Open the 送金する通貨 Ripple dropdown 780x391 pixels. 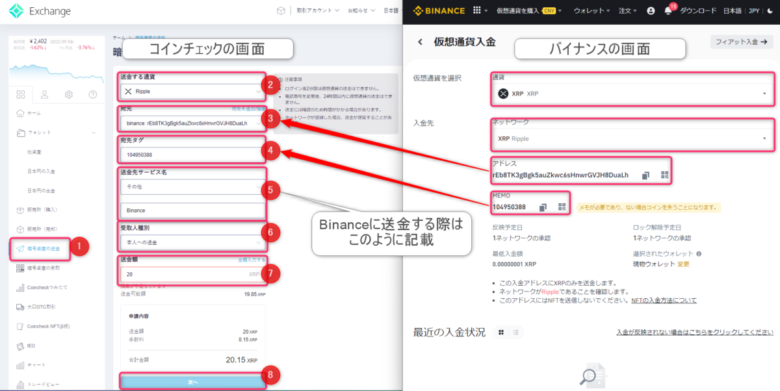tap(192, 92)
